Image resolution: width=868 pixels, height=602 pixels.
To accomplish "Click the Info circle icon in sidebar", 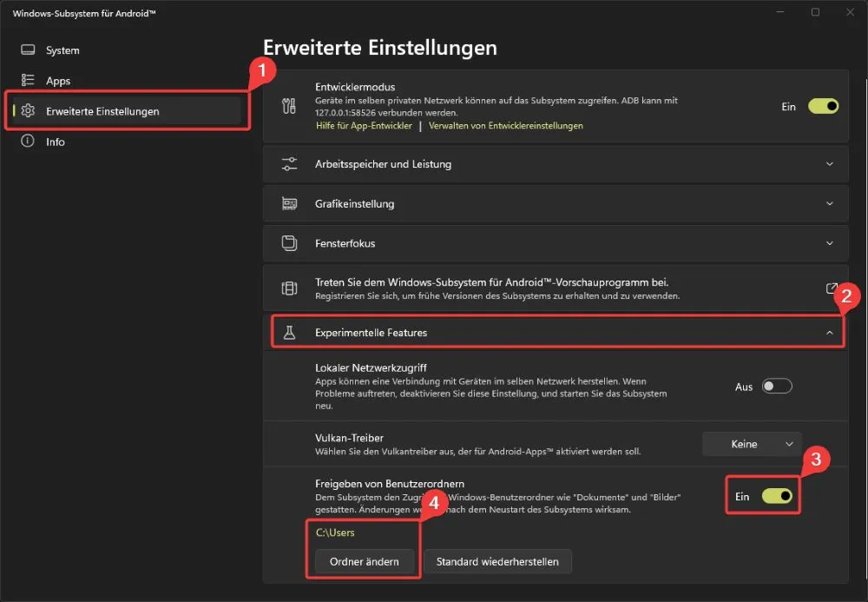I will pos(28,141).
